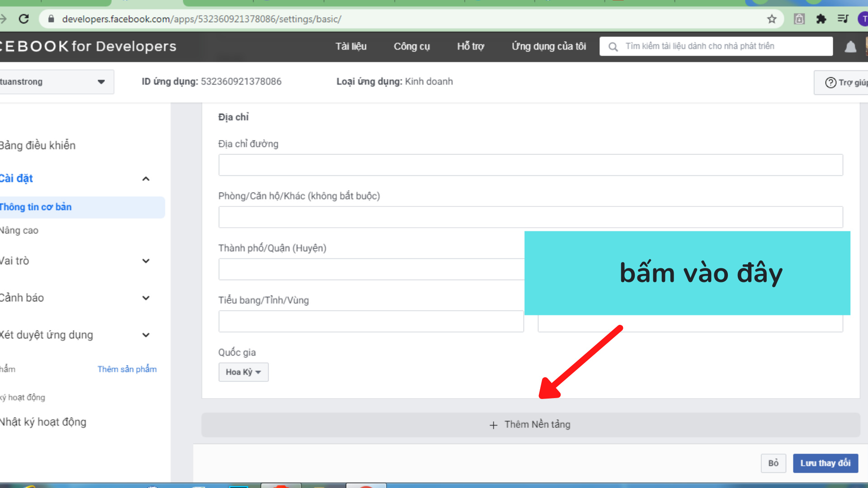Screen dimensions: 868x488
Task: Open Bảng điều khiển dashboard
Action: pos(38,145)
